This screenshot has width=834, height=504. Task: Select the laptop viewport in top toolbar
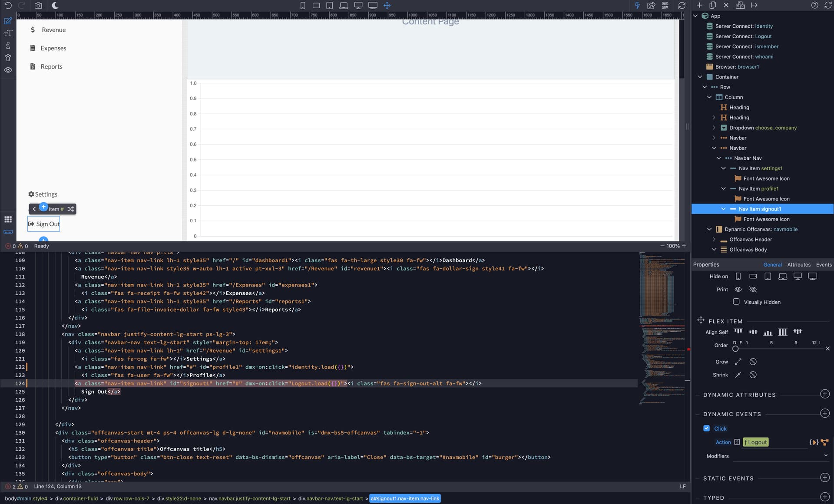344,5
